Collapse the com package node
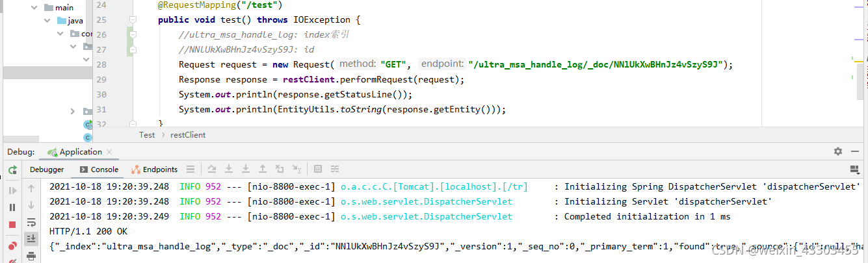This screenshot has height=263, width=868. click(60, 34)
